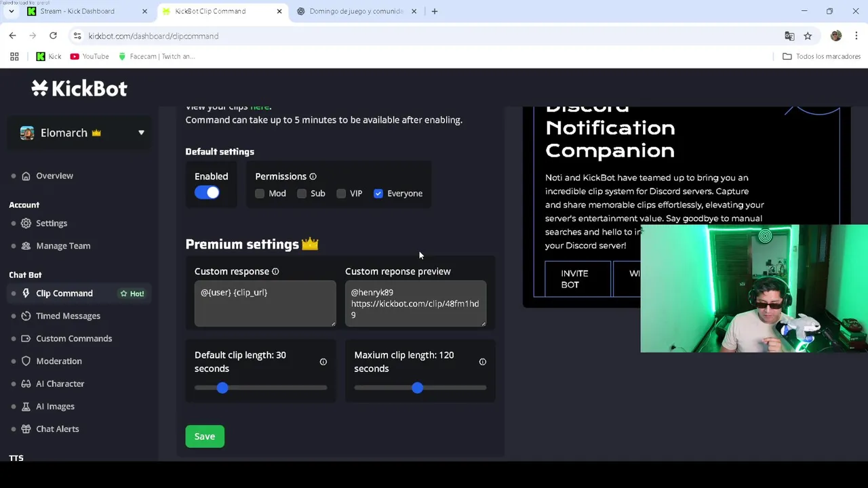This screenshot has width=868, height=488.
Task: Click the Maximum clip length slider handle
Action: point(417,388)
